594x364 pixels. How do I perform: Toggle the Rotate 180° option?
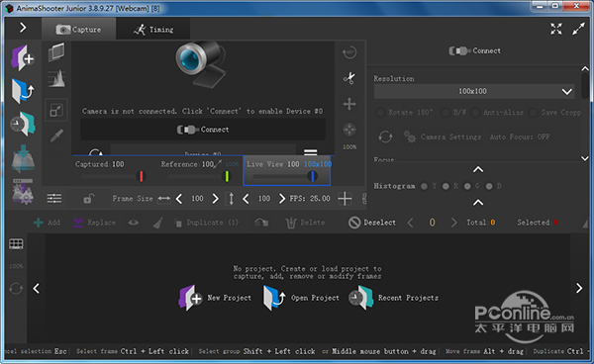tap(404, 113)
